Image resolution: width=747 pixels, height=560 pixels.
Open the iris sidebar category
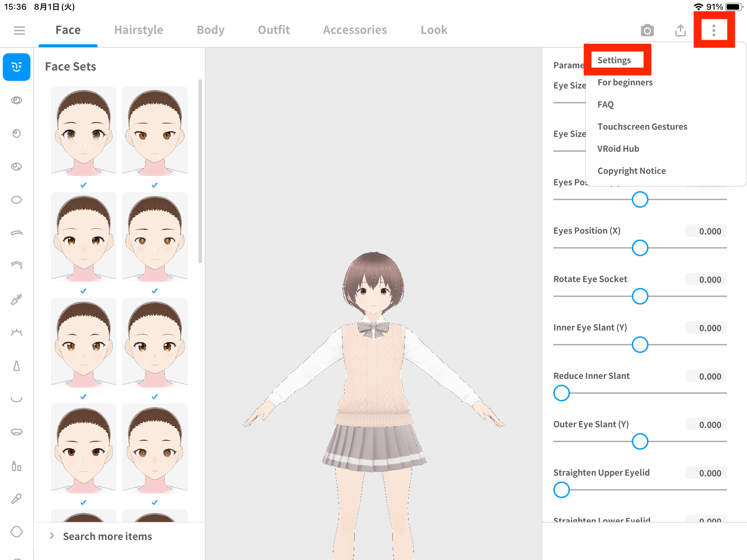[17, 133]
